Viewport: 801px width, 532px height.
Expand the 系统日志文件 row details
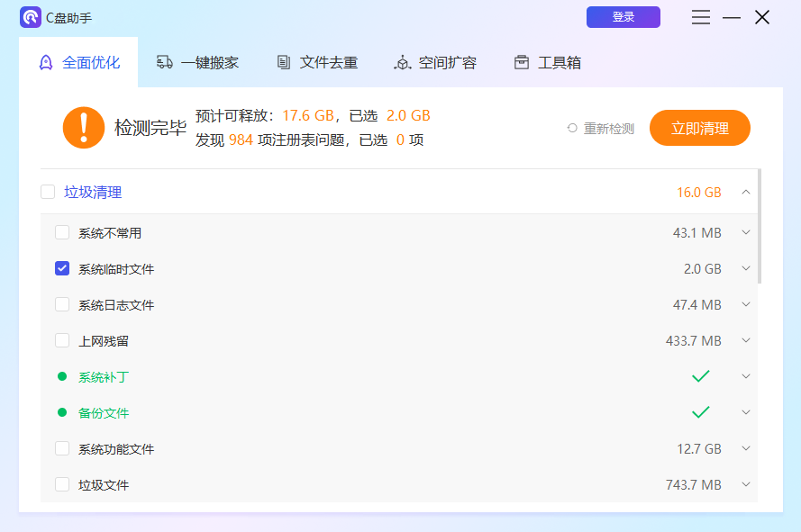745,304
